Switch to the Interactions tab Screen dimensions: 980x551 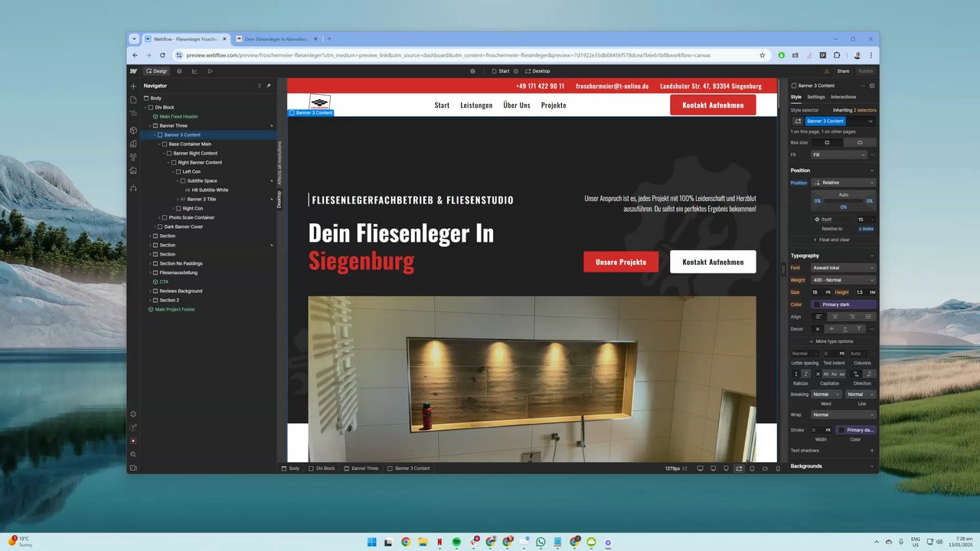pyautogui.click(x=844, y=97)
